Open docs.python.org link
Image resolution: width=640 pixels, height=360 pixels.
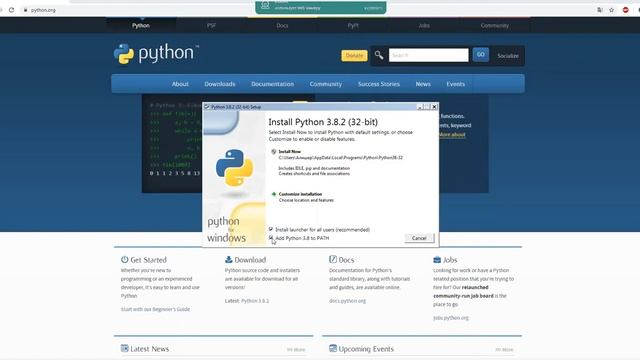[x=347, y=301]
